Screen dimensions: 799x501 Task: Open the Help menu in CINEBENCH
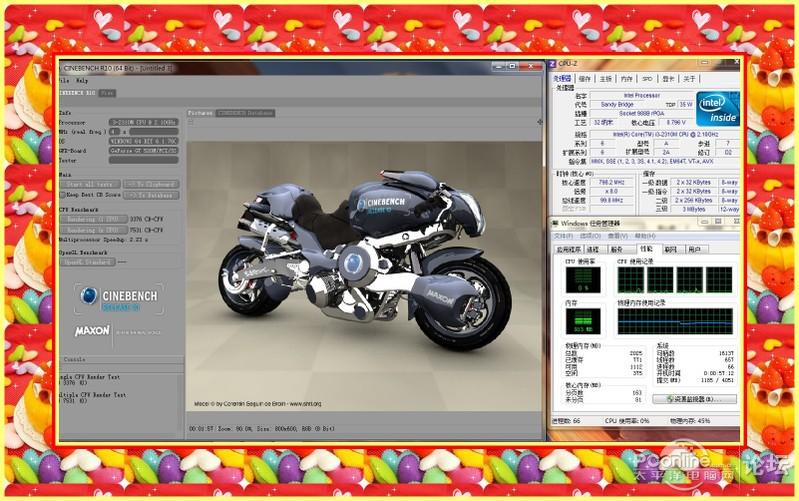point(82,81)
